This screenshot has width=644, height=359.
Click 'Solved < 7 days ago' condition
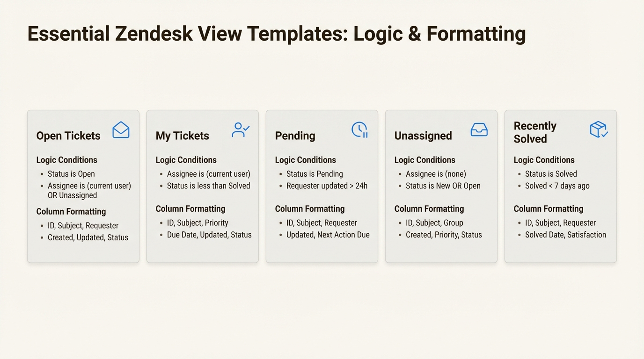557,186
